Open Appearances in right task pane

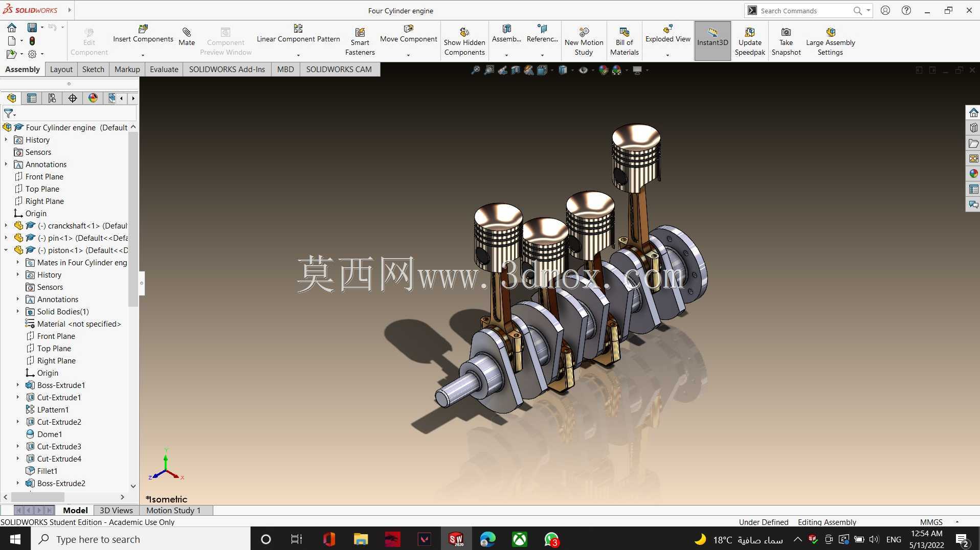(x=973, y=174)
